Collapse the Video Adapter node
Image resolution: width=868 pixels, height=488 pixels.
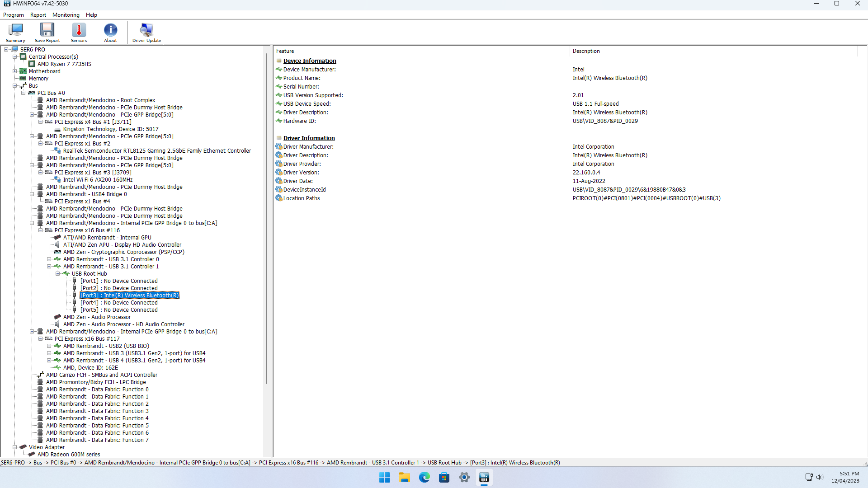(x=15, y=447)
